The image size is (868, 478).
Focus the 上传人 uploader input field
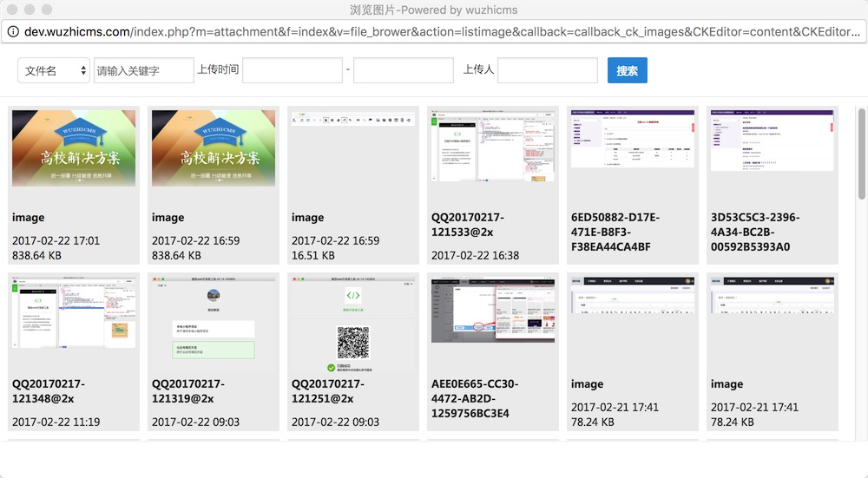[x=547, y=71]
